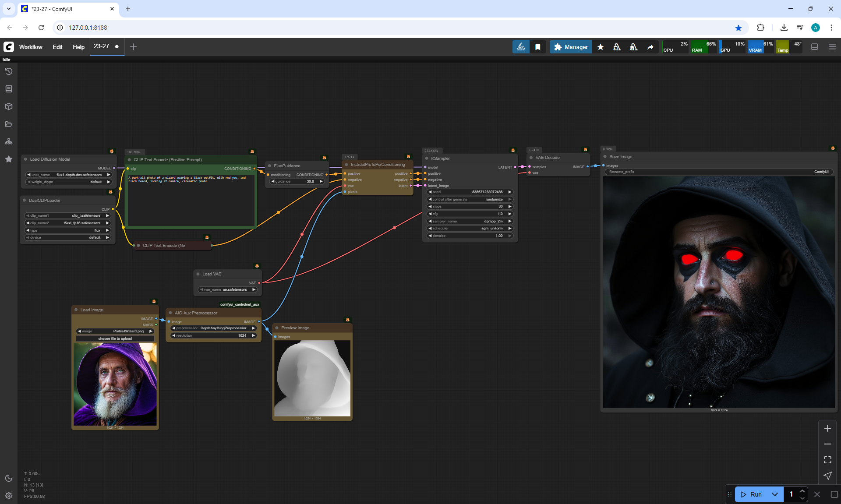This screenshot has height=504, width=841.
Task: Click the fit view icon on canvas
Action: [827, 460]
